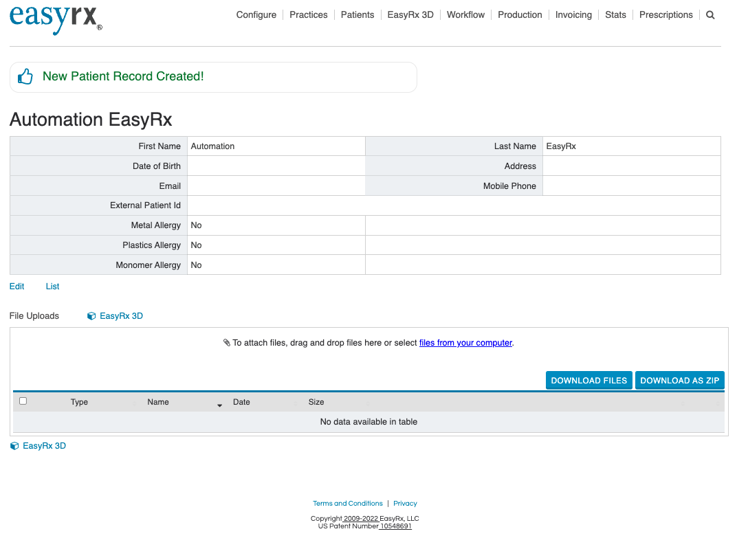737x560 pixels.
Task: Click the List link
Action: point(52,287)
